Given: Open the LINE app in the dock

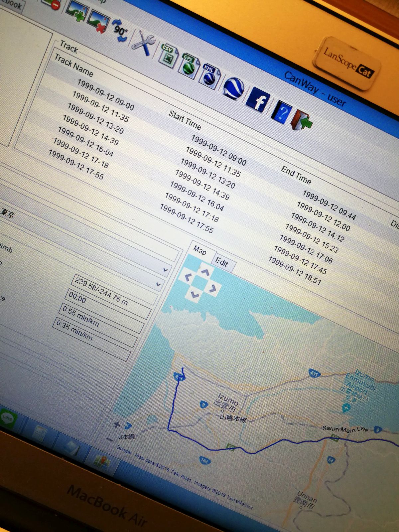Looking at the screenshot, I should (7, 419).
